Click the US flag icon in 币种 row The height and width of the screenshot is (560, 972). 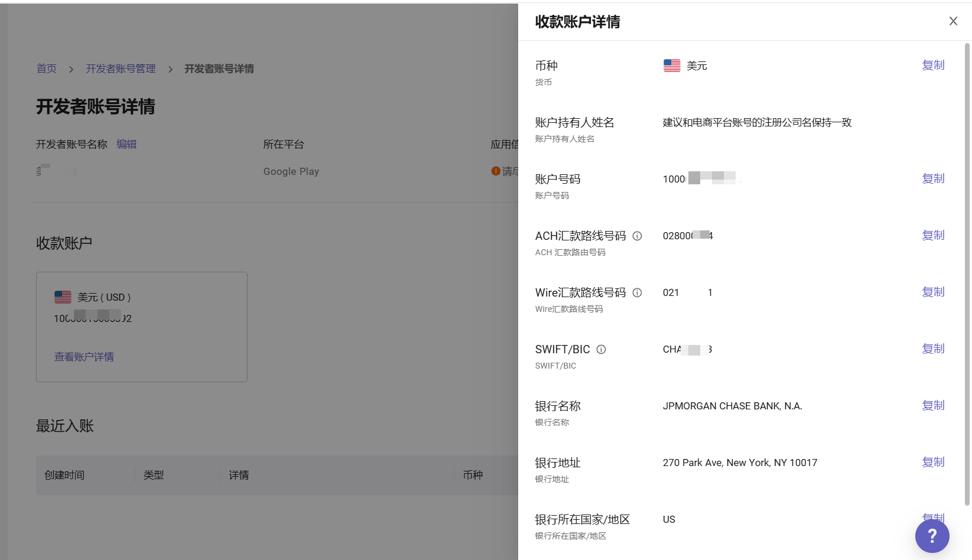(672, 66)
